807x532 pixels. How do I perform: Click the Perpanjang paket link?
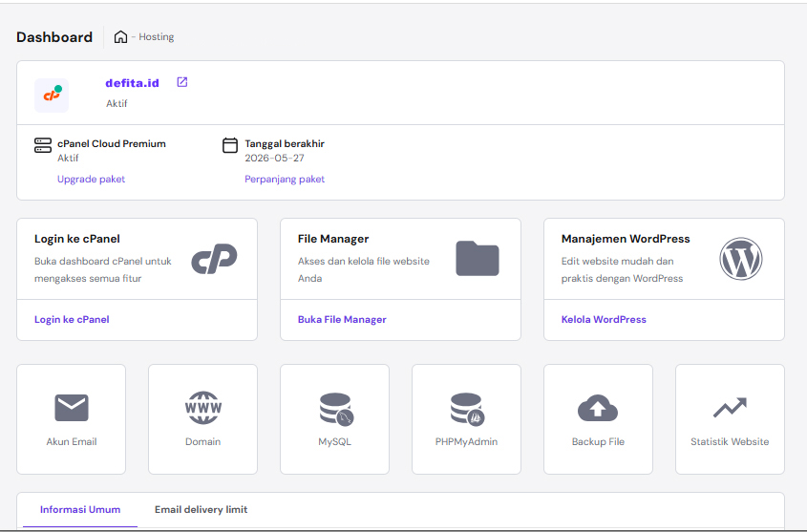click(285, 179)
